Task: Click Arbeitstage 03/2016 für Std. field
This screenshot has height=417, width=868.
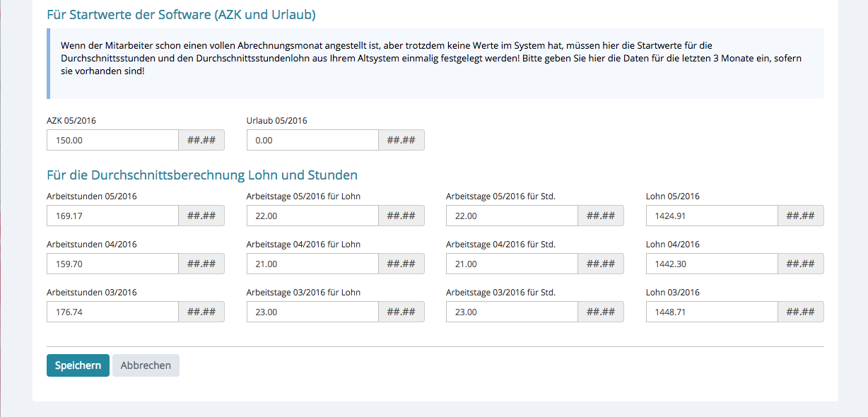Action: pos(512,312)
